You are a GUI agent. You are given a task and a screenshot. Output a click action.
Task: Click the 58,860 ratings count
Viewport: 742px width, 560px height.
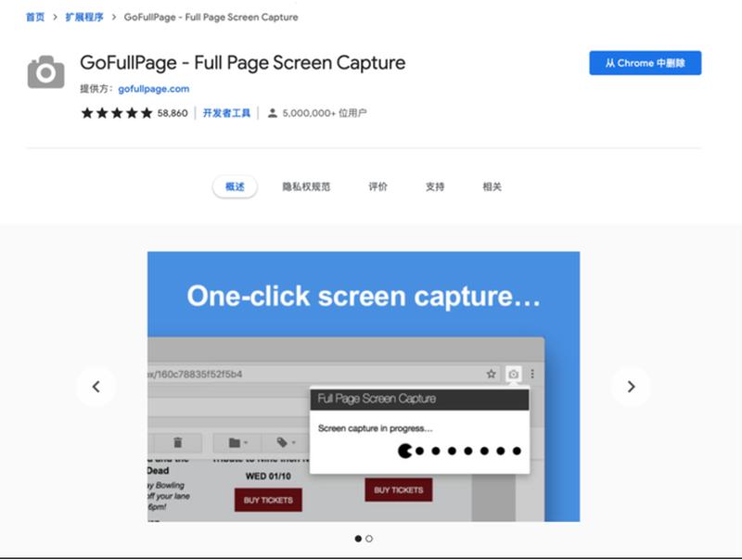tap(173, 113)
